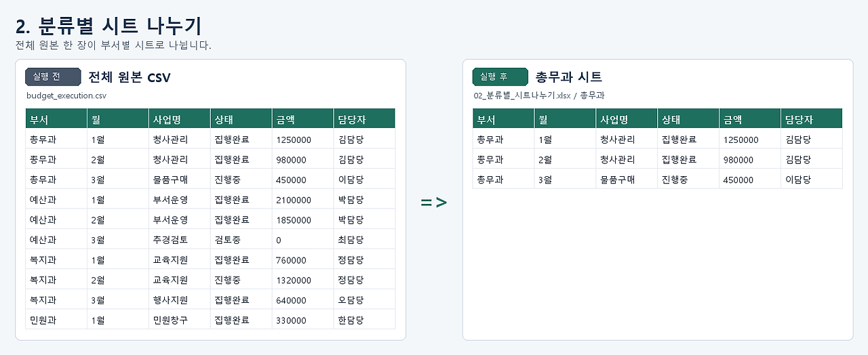Click the '최담당' manager cell
This screenshot has width=868, height=355.
365,240
